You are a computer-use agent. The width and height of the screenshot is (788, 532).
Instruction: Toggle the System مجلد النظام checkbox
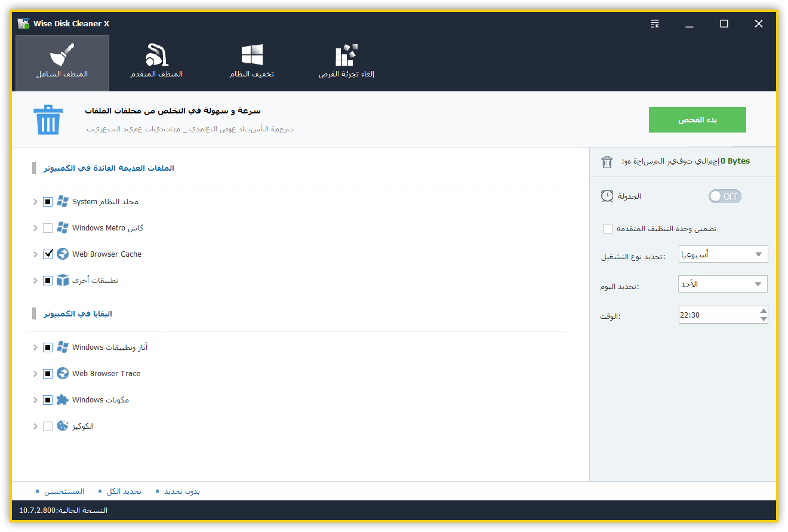(48, 202)
